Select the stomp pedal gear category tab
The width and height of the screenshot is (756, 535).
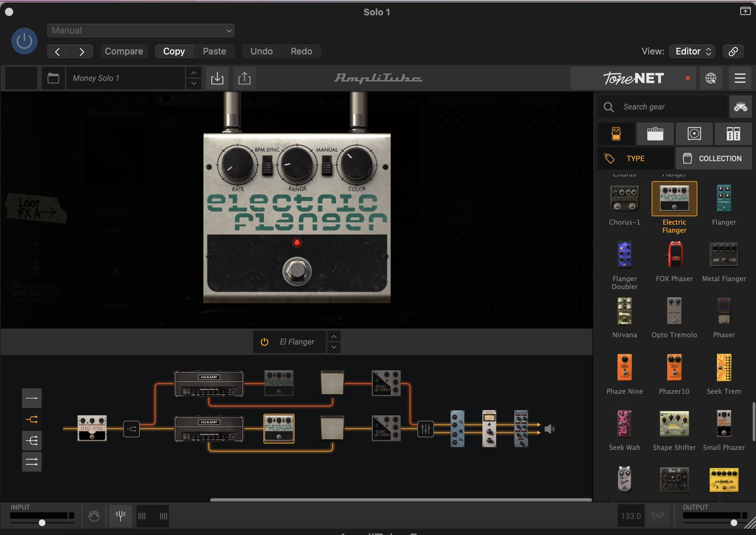click(x=616, y=134)
